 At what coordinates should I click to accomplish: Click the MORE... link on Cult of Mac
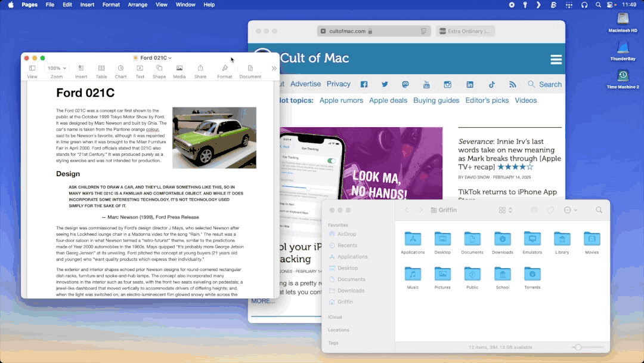click(263, 301)
